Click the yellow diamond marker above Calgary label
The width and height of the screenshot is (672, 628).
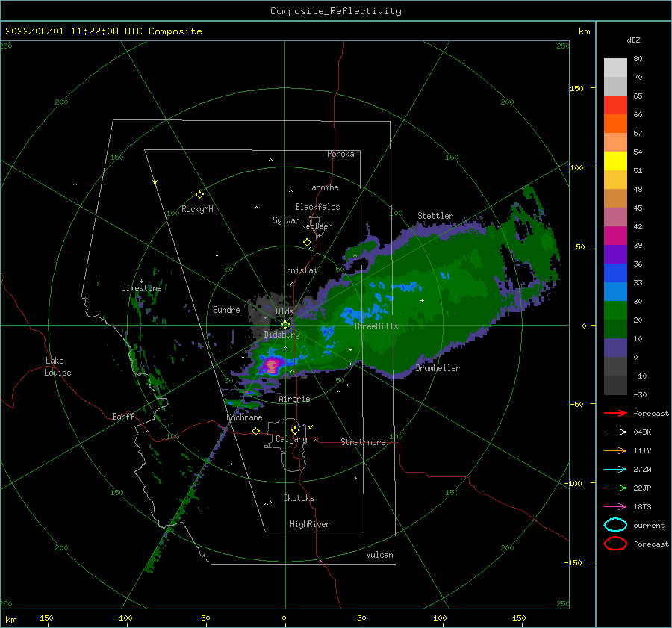pyautogui.click(x=295, y=430)
